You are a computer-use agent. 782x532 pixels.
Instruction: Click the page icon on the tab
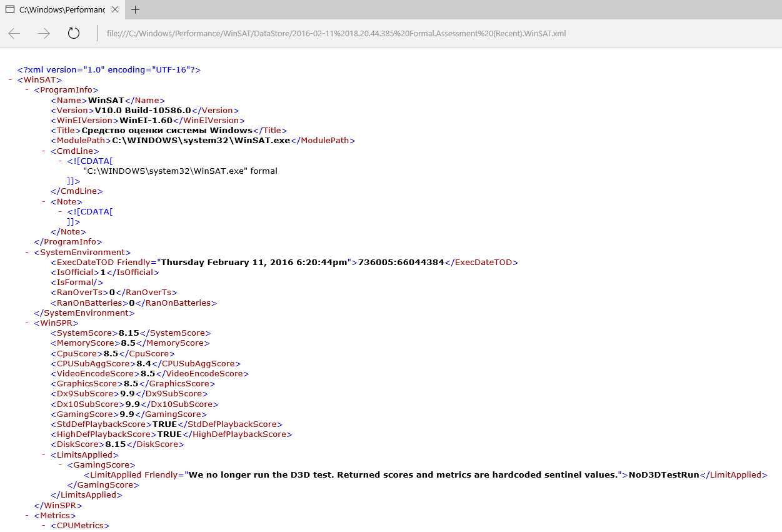[10, 9]
